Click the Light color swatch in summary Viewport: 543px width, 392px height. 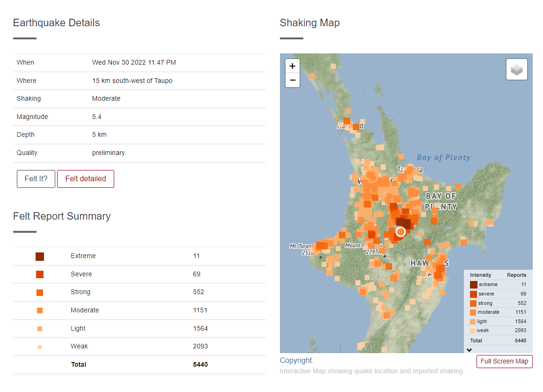[x=40, y=329]
